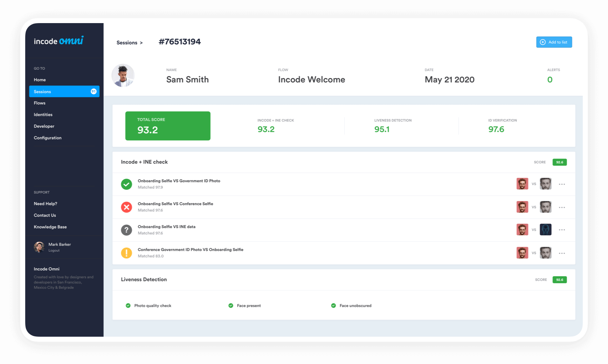Viewport: 608px width, 364px height.
Task: Click question mark icon for INE data match
Action: point(126,230)
